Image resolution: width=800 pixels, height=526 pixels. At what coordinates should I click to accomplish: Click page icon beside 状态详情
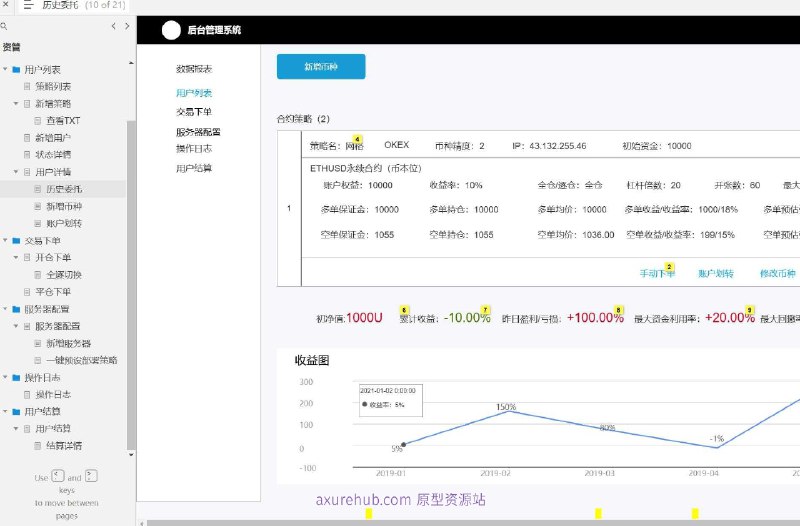pyautogui.click(x=27, y=155)
